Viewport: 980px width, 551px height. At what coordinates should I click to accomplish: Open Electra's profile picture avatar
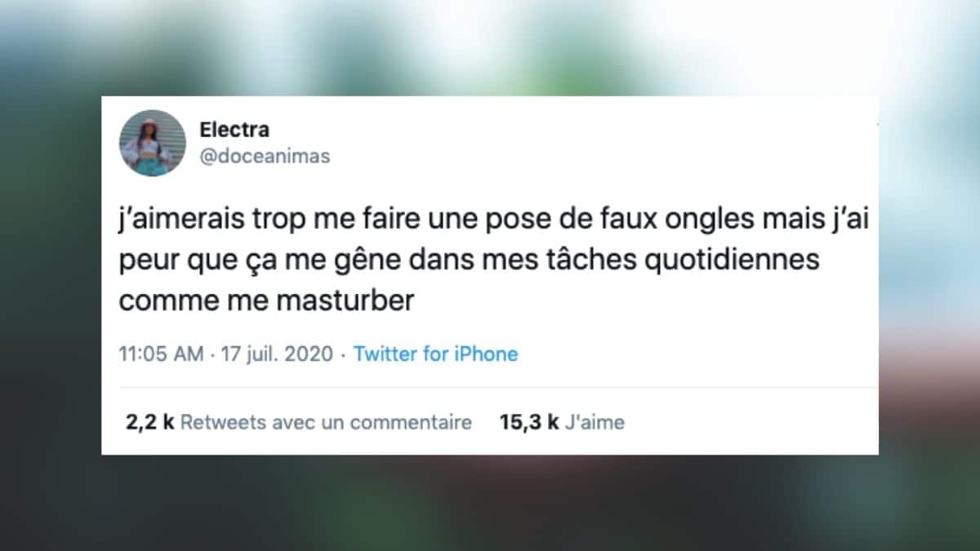[x=154, y=142]
